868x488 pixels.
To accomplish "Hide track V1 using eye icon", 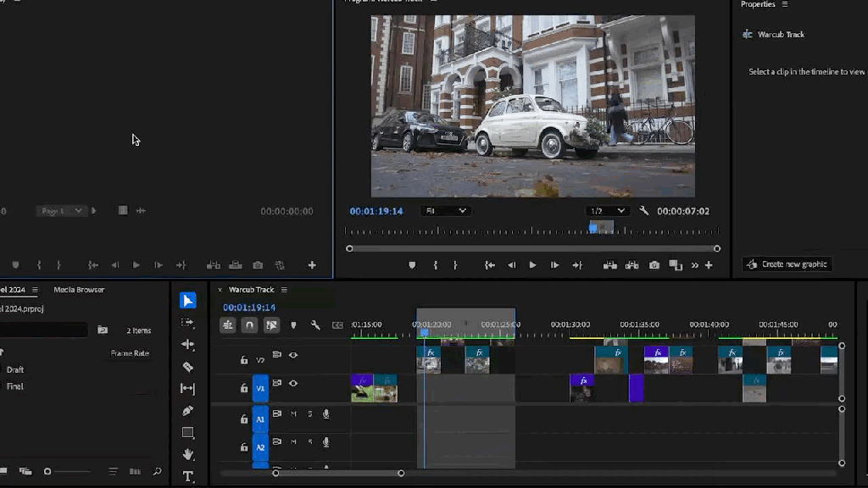I will click(x=293, y=384).
